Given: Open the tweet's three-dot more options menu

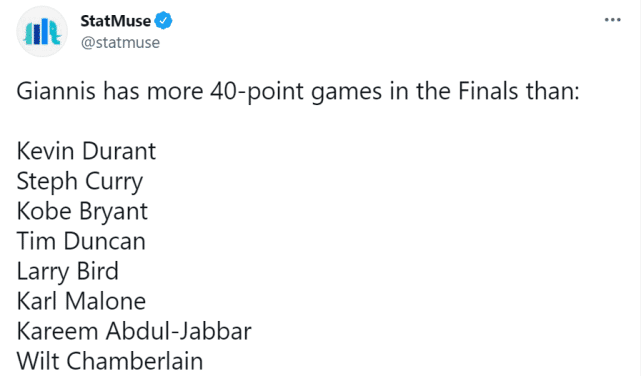Looking at the screenshot, I should coord(612,20).
